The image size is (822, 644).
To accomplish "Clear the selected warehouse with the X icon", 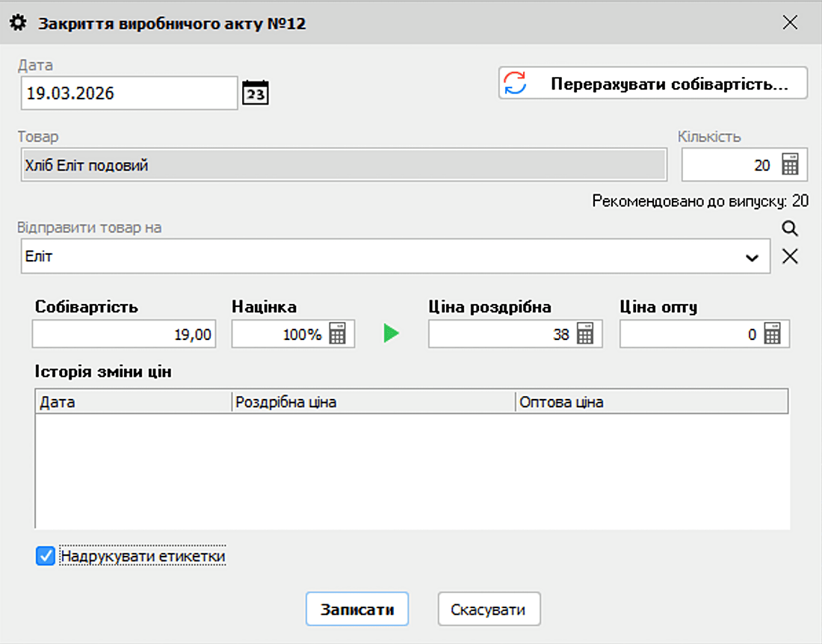I will pyautogui.click(x=790, y=256).
